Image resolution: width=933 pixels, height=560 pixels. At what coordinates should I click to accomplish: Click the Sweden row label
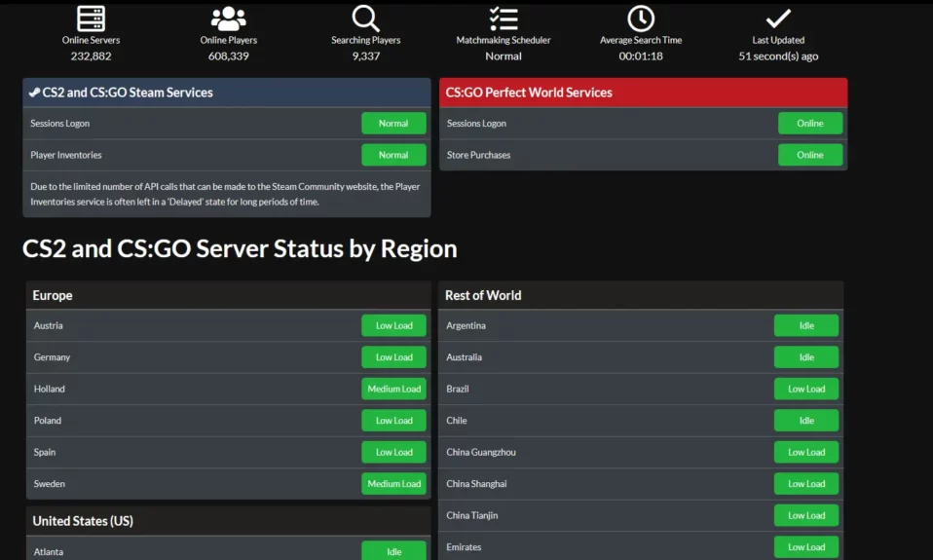(50, 483)
